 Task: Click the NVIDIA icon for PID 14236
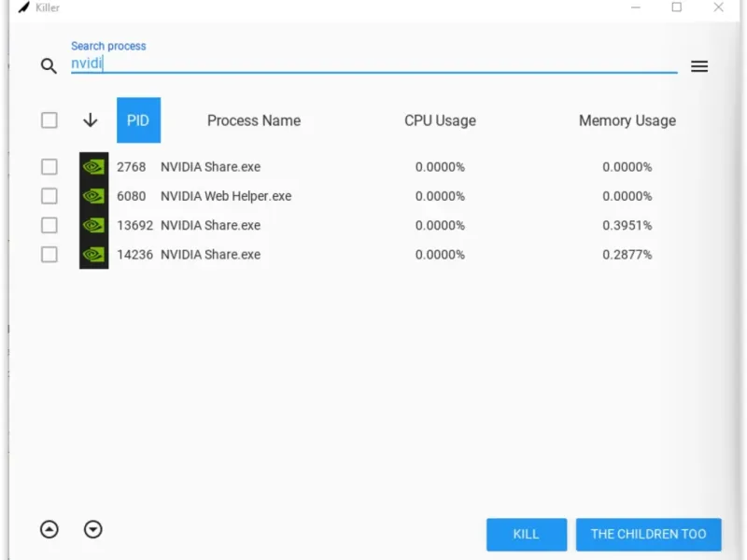[93, 254]
